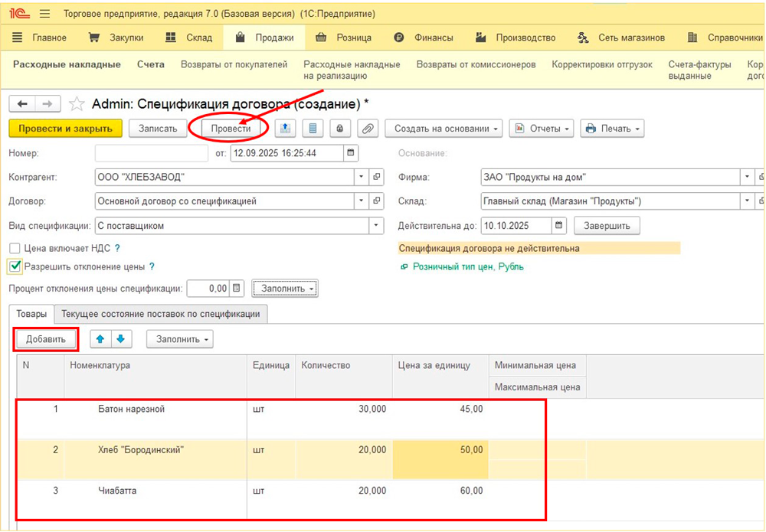The image size is (766, 532).
Task: Move row down with blue down arrow
Action: tap(120, 339)
